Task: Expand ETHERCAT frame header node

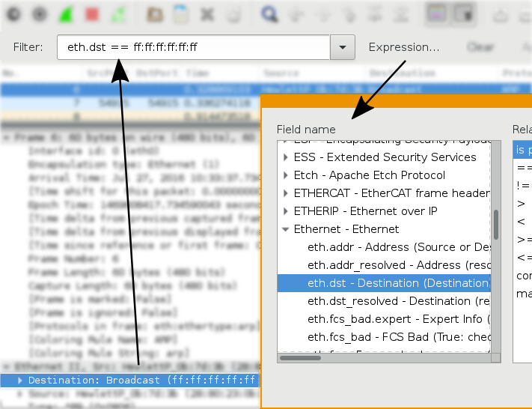Action: (286, 193)
